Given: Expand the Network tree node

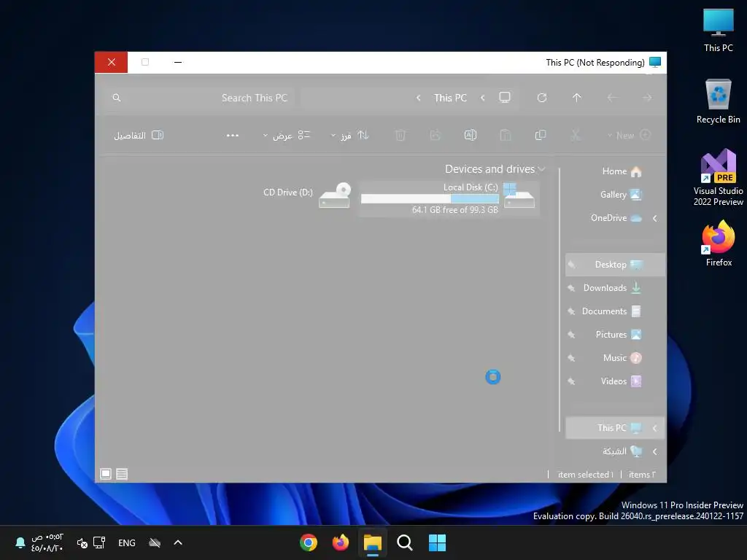Looking at the screenshot, I should pyautogui.click(x=655, y=451).
